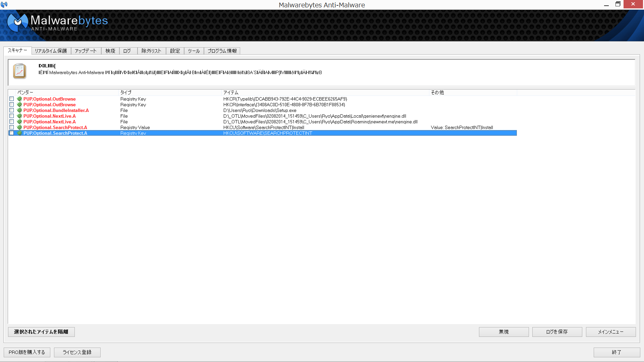Click the 終了 button

point(617,352)
